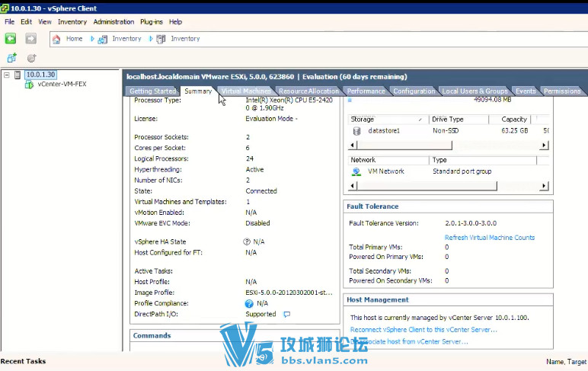
Task: Click the ESXi-5.0.0-20120302001 image profile value
Action: tap(289, 293)
